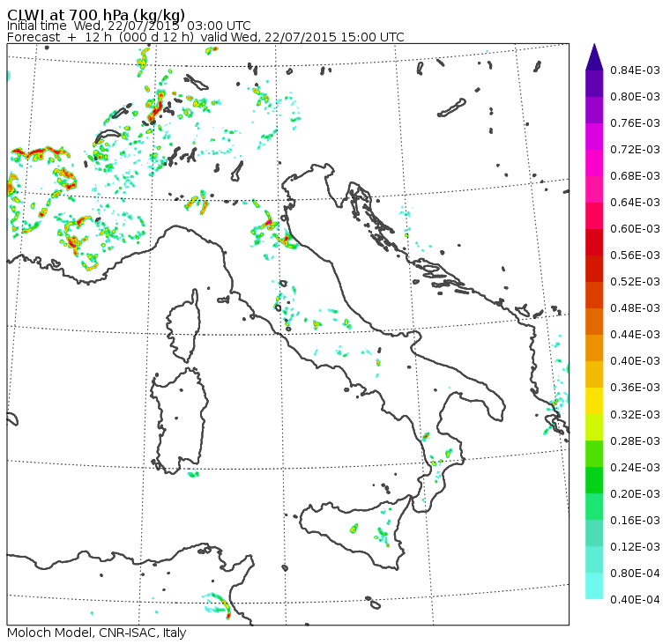The image size is (670, 644).
Task: Click the yellow colorbar swatch between 0.32E-03 and 0.36E-03
Action: [594, 401]
